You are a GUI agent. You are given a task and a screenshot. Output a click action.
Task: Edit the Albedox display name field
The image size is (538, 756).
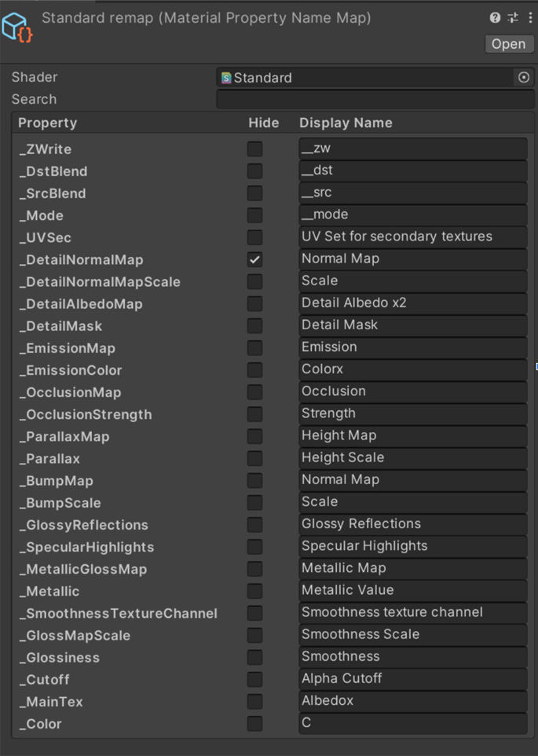coord(412,701)
